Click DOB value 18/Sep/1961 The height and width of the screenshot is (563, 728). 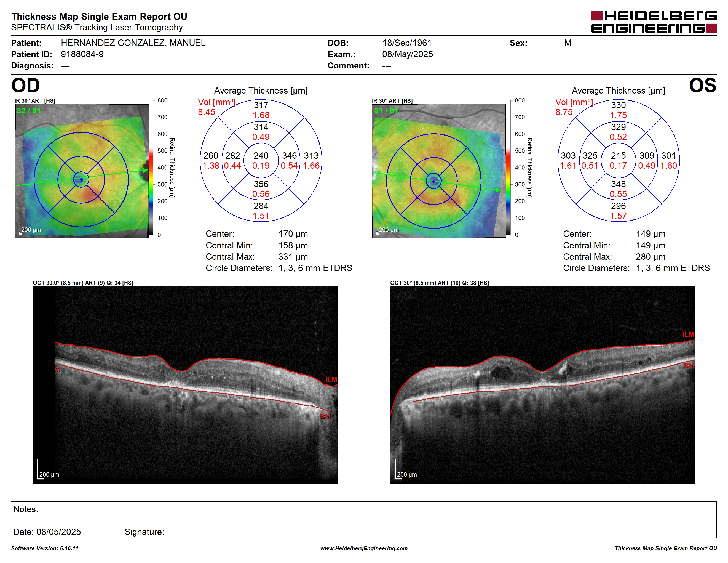407,43
